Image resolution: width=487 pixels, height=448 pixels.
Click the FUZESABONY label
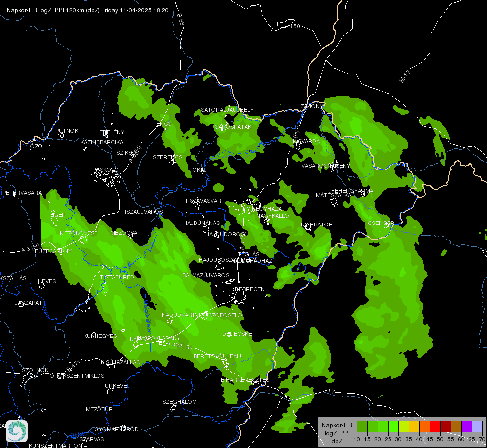pos(53,251)
